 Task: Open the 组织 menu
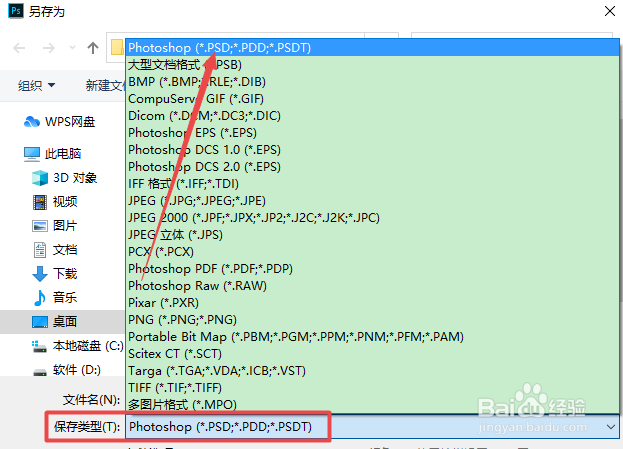pos(36,85)
